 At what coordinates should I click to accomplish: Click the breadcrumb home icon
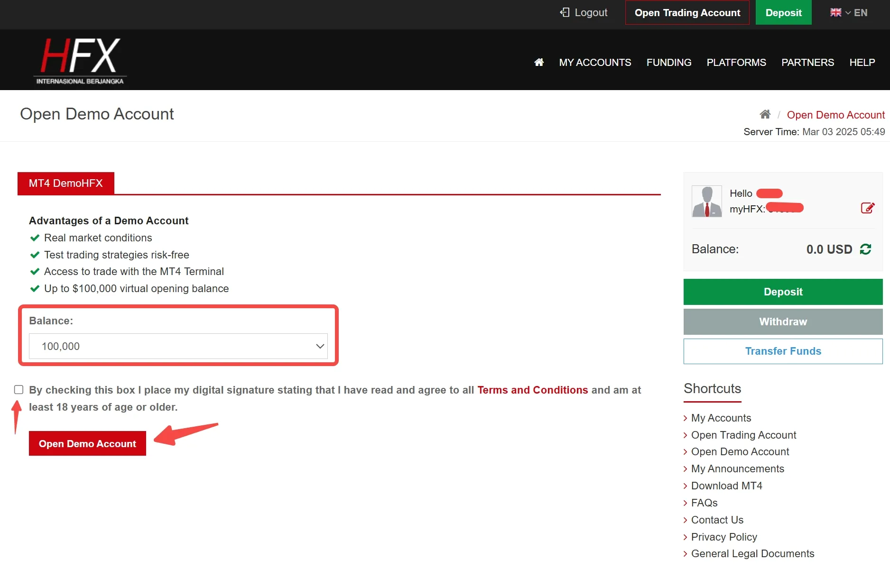pos(765,114)
